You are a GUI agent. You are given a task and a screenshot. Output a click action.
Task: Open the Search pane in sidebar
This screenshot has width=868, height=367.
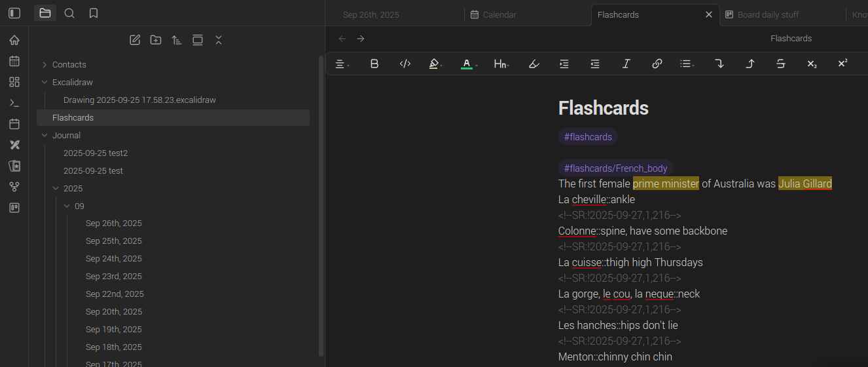(69, 13)
